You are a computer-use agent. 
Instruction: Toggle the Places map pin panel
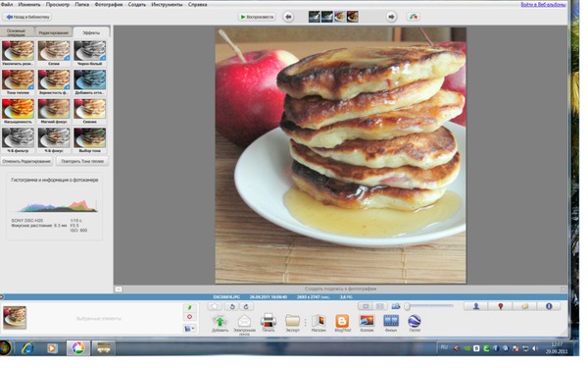[500, 306]
